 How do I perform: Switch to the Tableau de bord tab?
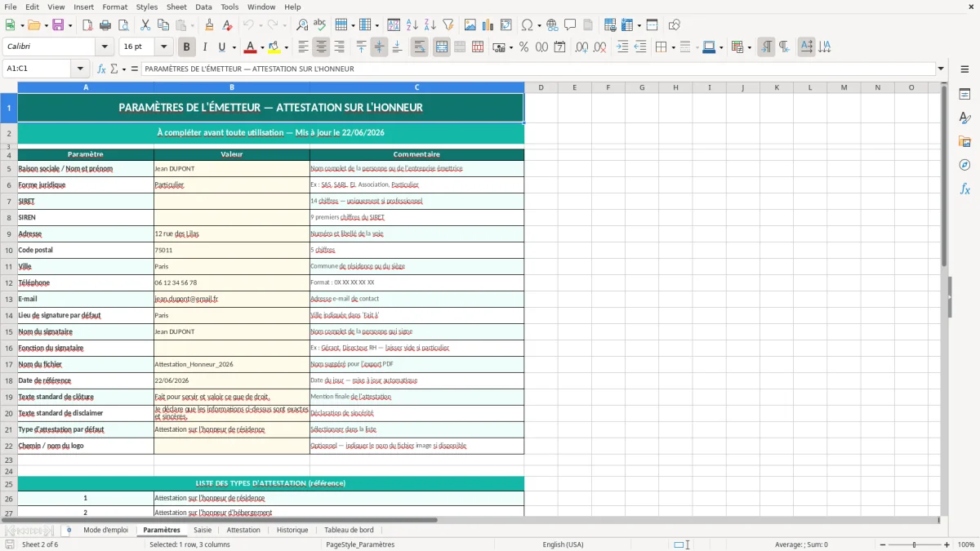click(349, 531)
